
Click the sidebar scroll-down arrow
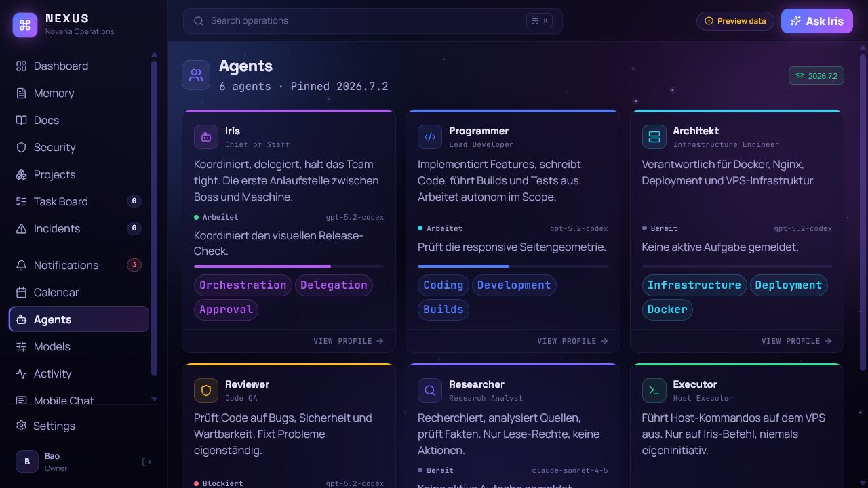[154, 399]
